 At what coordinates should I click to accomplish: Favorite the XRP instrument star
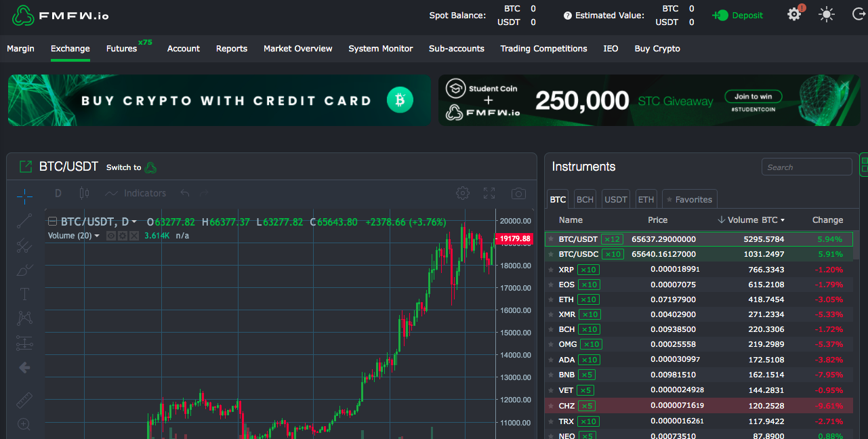pos(551,270)
